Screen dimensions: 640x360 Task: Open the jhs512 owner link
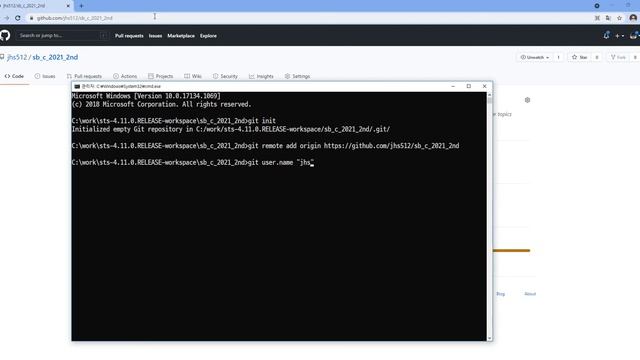(x=17, y=57)
